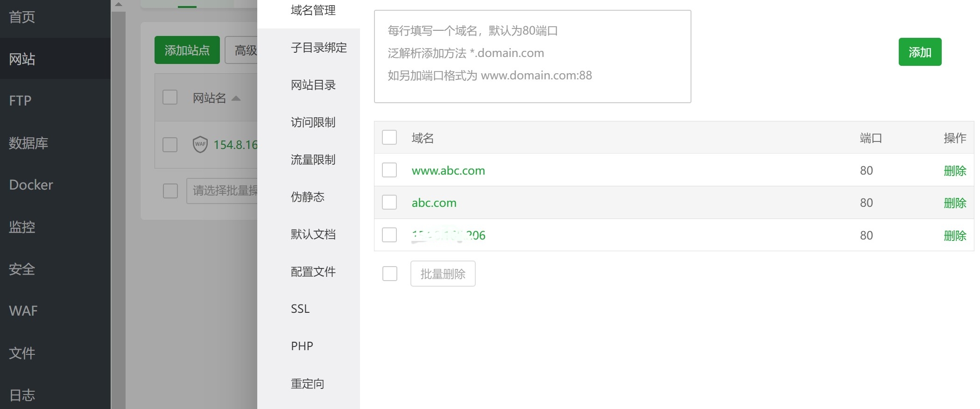Sort sites by the 网站名 arrow
The height and width of the screenshot is (409, 980).
pos(236,98)
